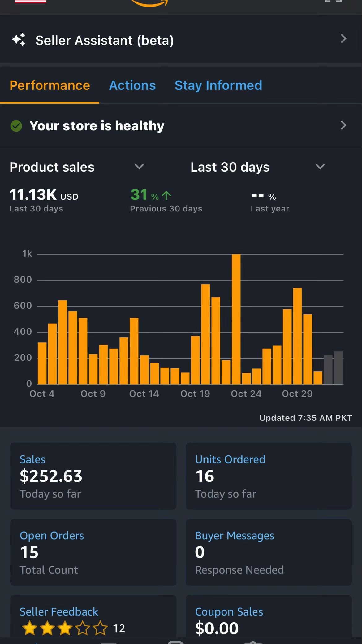
Task: Click the Oct 29 axis label
Action: (x=297, y=394)
